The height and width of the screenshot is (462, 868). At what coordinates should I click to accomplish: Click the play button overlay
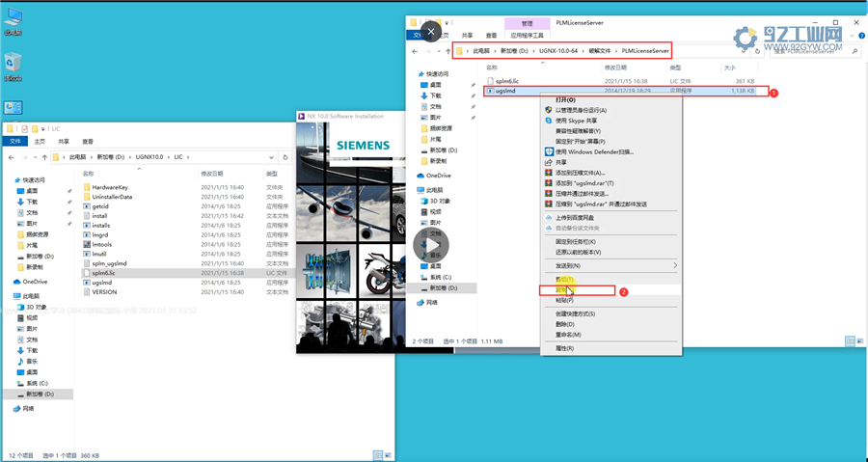click(431, 245)
